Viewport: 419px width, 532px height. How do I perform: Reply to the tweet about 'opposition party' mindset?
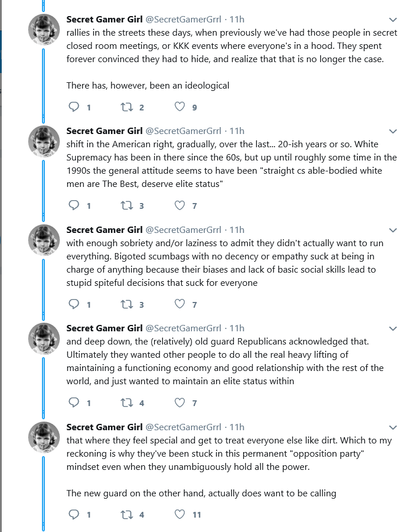(74, 514)
